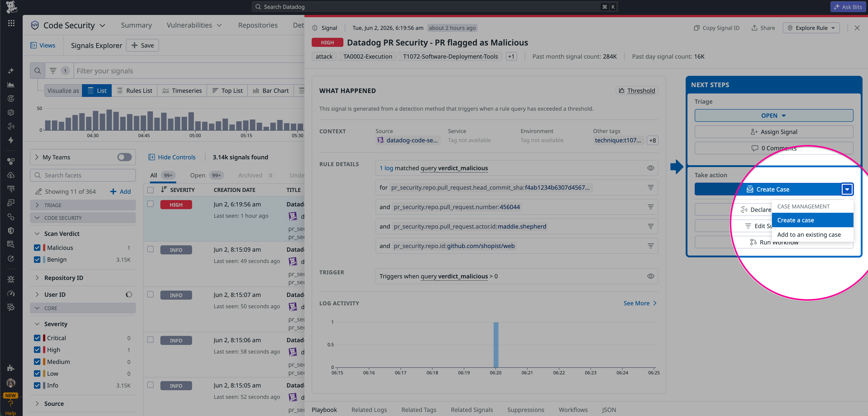The width and height of the screenshot is (868, 416).
Task: Select all signals header checkbox
Action: [x=151, y=190]
